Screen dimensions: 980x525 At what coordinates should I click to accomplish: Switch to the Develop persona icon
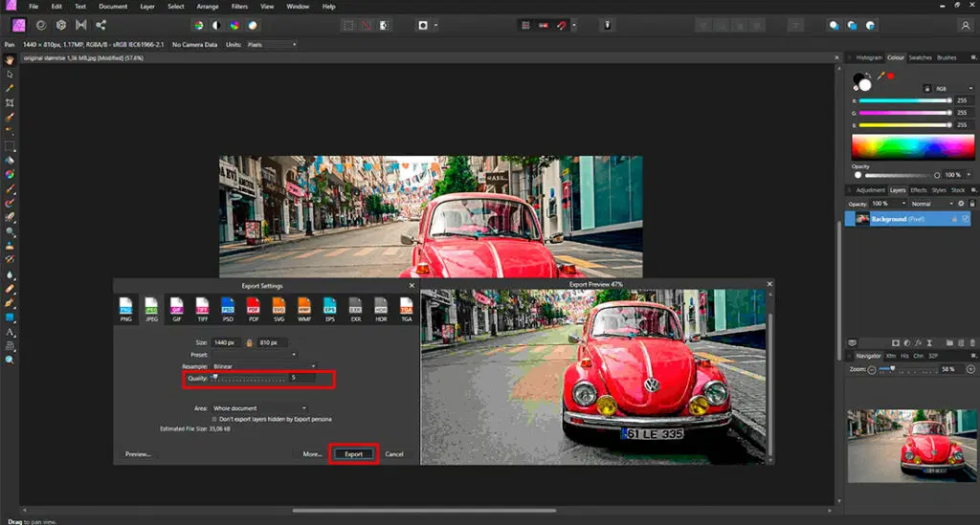click(x=61, y=25)
